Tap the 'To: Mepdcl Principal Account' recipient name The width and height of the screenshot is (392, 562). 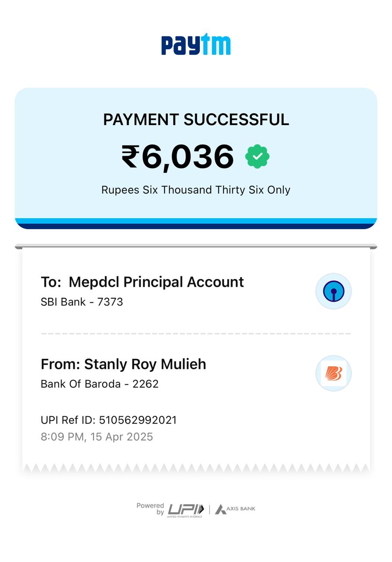[x=142, y=282]
